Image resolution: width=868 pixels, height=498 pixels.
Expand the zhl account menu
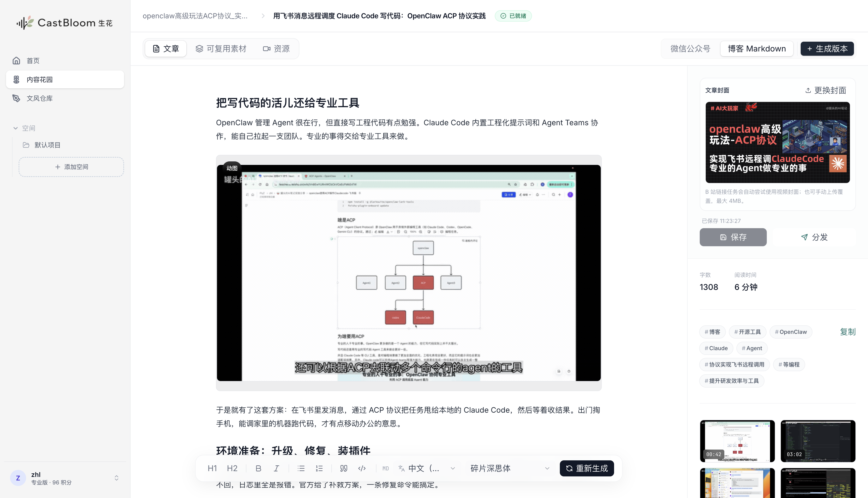[x=65, y=478]
